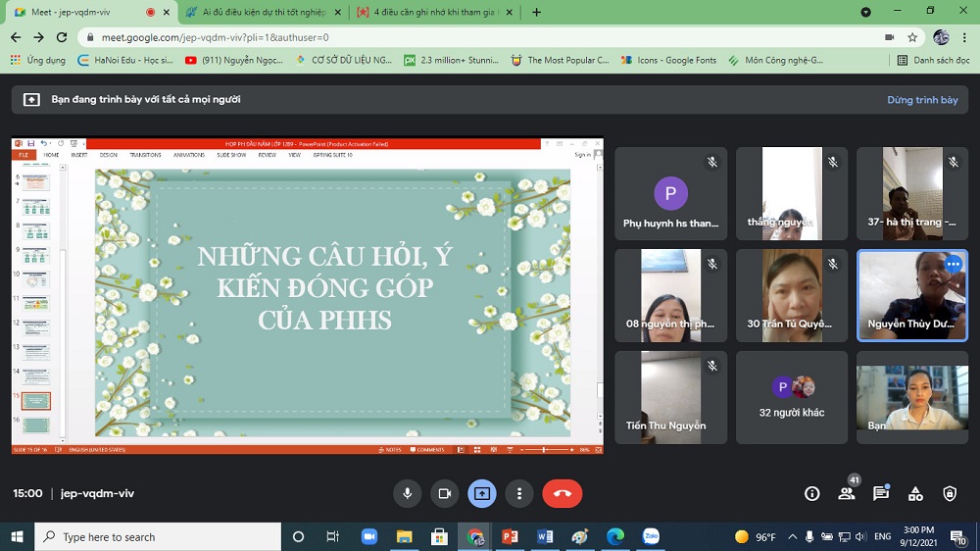Turn the camera on or off
The height and width of the screenshot is (551, 980).
(444, 493)
